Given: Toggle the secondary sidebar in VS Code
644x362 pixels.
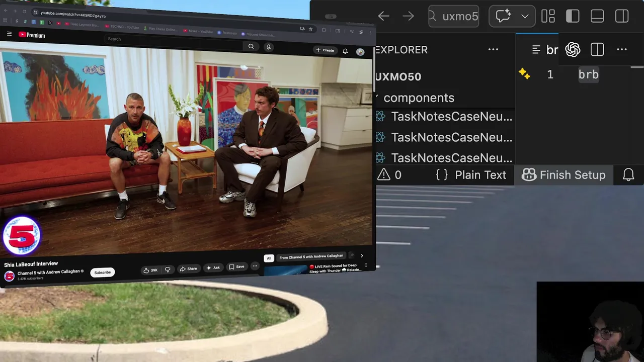Looking at the screenshot, I should [622, 16].
